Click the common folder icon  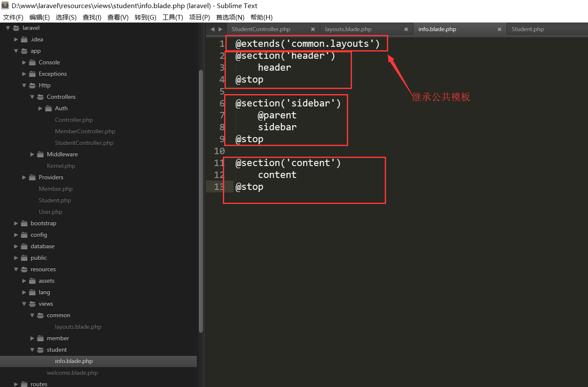coord(40,315)
